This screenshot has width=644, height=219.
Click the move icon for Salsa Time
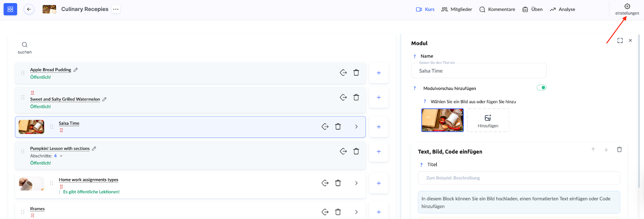pyautogui.click(x=325, y=127)
